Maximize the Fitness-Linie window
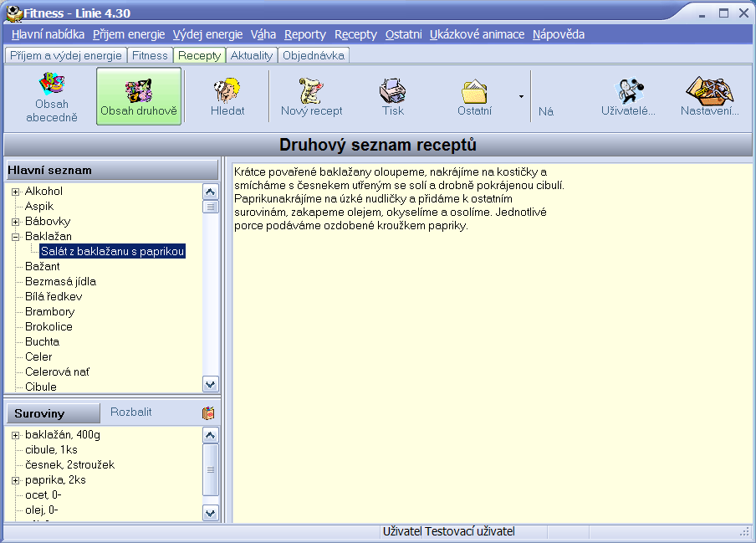 click(x=723, y=13)
